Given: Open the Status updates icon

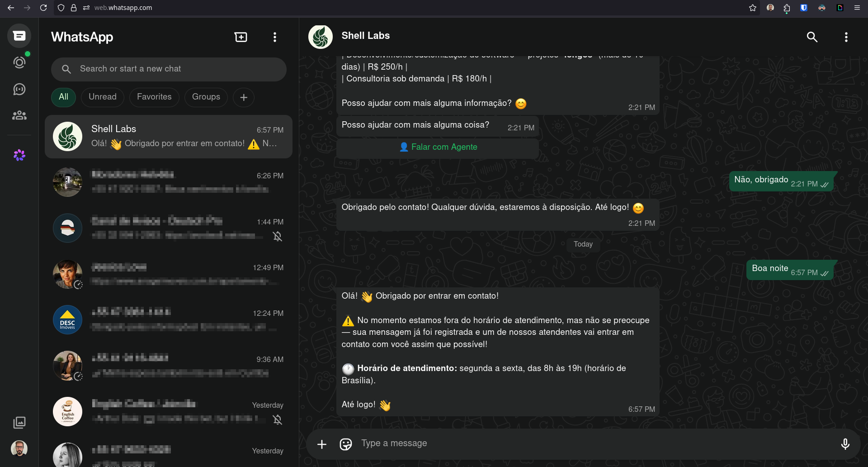Looking at the screenshot, I should (x=19, y=62).
